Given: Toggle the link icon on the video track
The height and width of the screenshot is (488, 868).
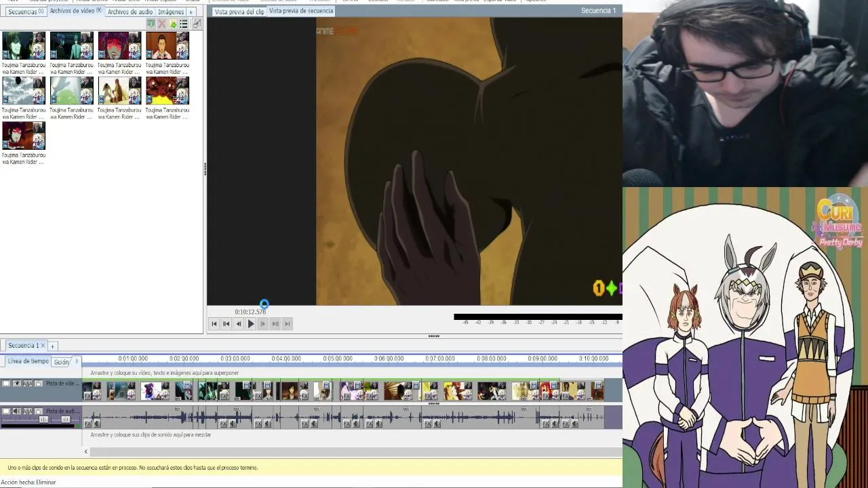Looking at the screenshot, I should (28, 384).
